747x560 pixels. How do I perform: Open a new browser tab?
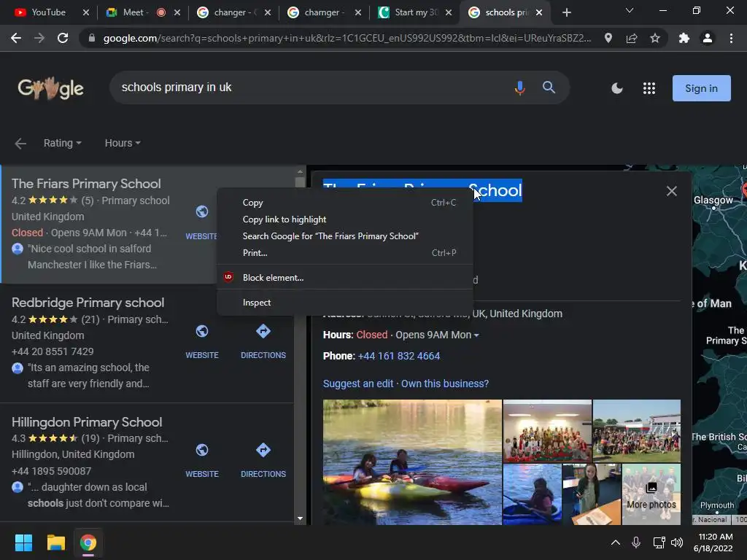566,12
